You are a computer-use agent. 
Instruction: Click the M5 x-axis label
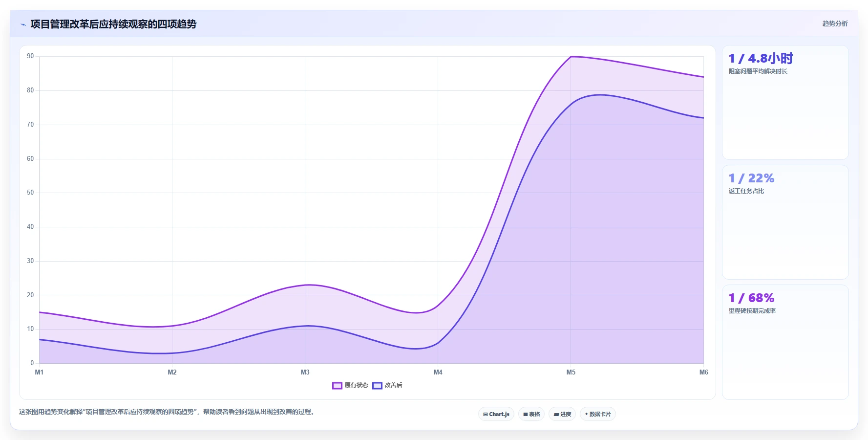pyautogui.click(x=571, y=373)
